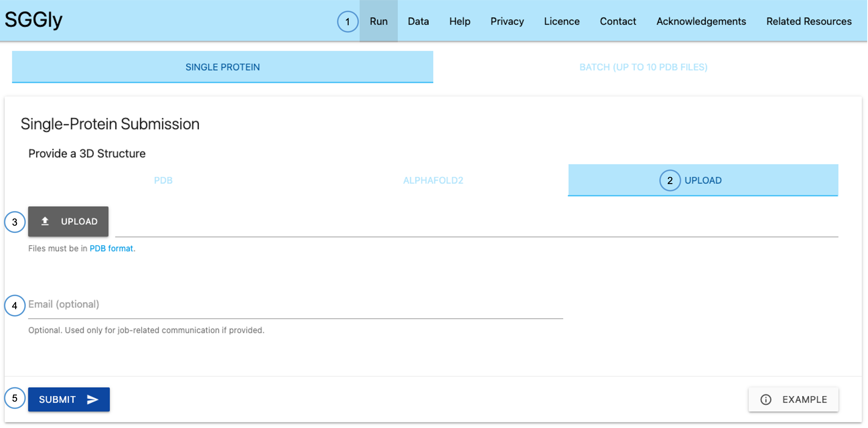Click the 'Single-Protein Submission' heading
Viewport: 868px width, 428px height.
tap(110, 124)
